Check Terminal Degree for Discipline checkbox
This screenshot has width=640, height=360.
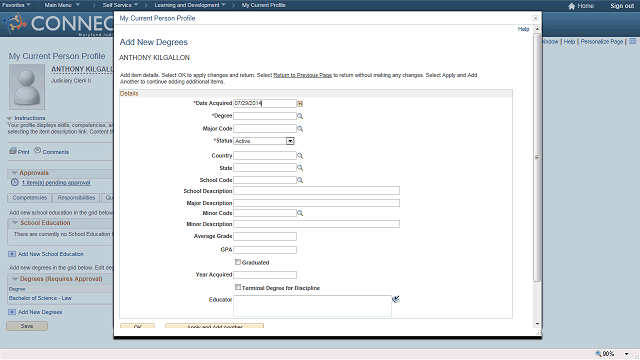click(238, 287)
